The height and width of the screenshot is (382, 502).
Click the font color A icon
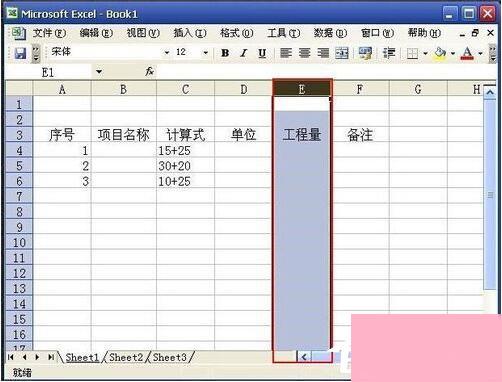click(467, 53)
